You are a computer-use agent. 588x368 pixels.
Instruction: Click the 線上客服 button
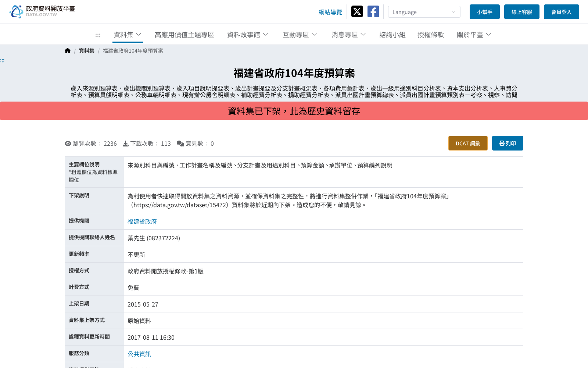[522, 12]
